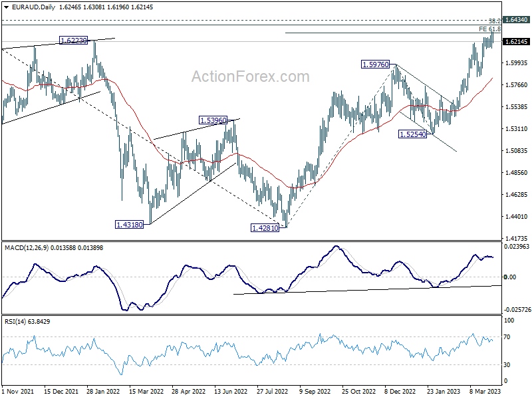Image resolution: width=532 pixels, height=399 pixels.
Task: Click the 9 Sep 2022 date label
Action: [x=315, y=391]
